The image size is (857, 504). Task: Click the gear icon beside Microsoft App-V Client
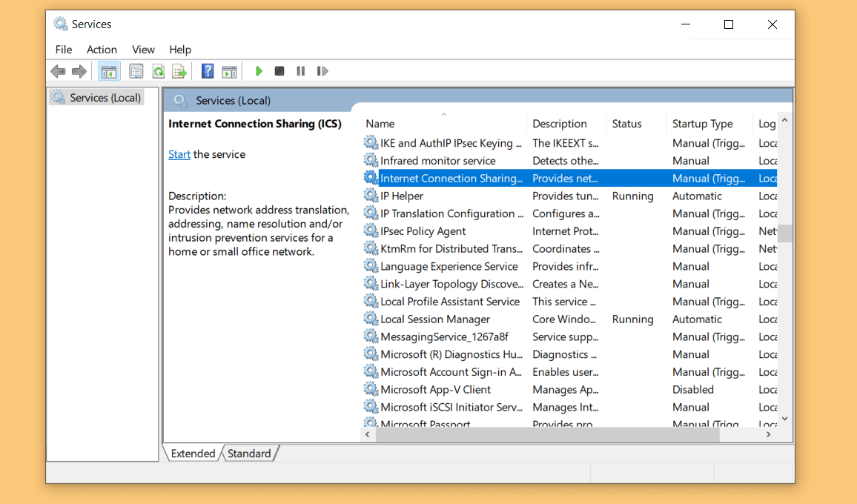(371, 389)
